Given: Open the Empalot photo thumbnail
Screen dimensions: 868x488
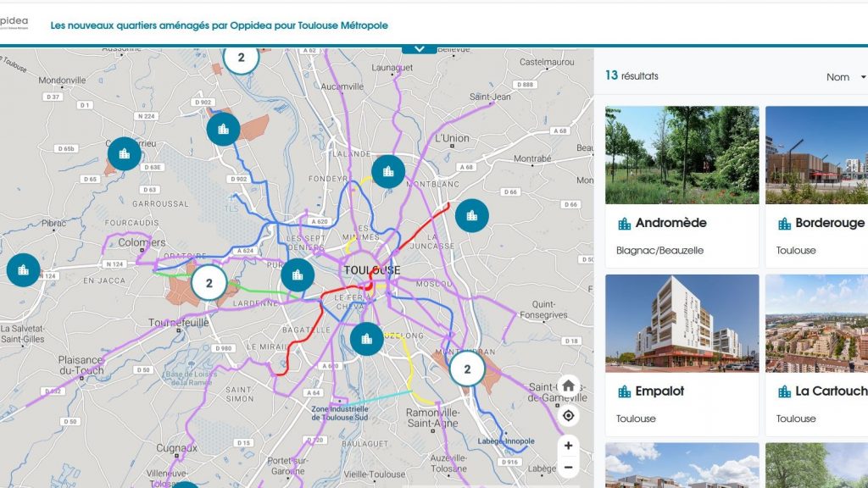Looking at the screenshot, I should point(682,323).
